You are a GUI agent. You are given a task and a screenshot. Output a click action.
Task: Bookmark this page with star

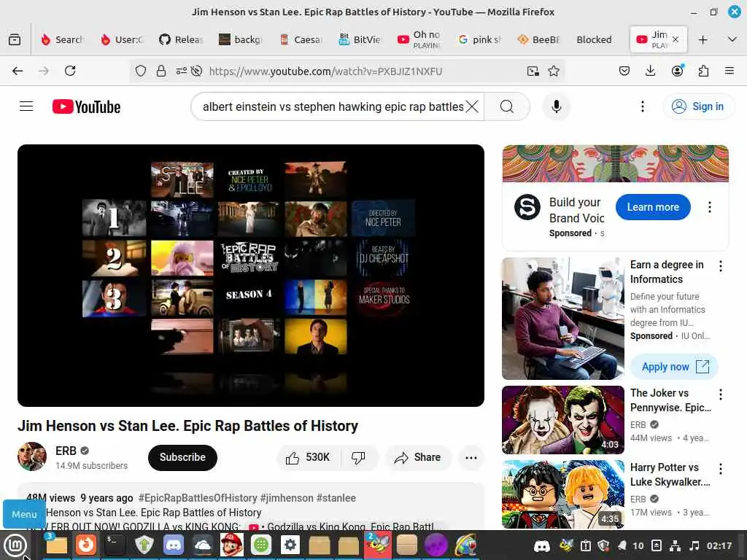click(x=554, y=71)
